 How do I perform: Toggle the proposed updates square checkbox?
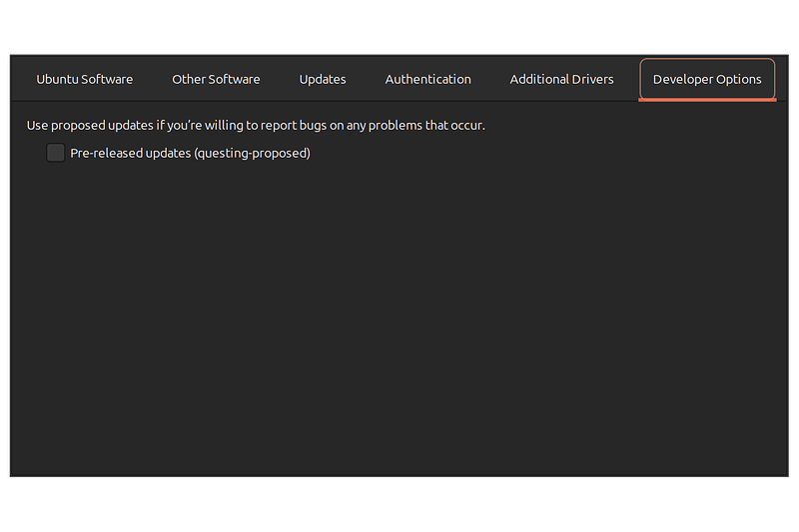56,153
